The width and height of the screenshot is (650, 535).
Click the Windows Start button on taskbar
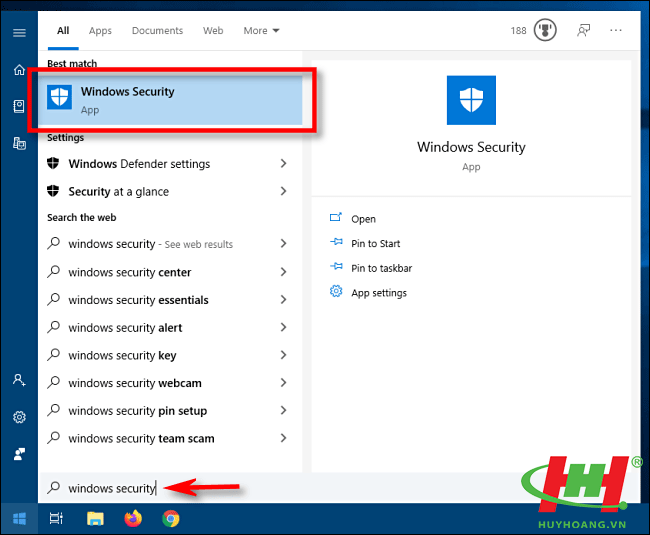pyautogui.click(x=19, y=518)
